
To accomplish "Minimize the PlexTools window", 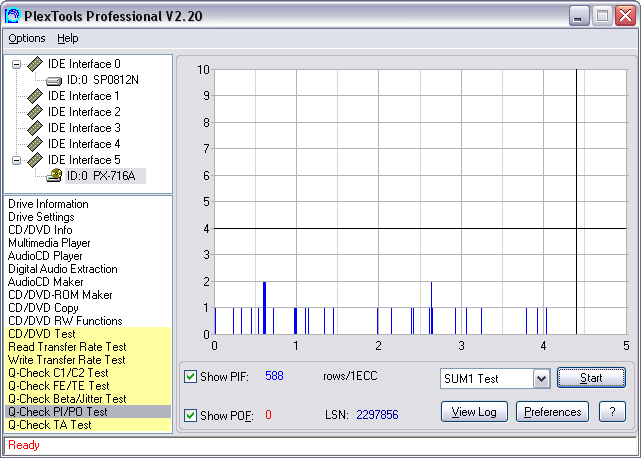I will click(x=578, y=16).
